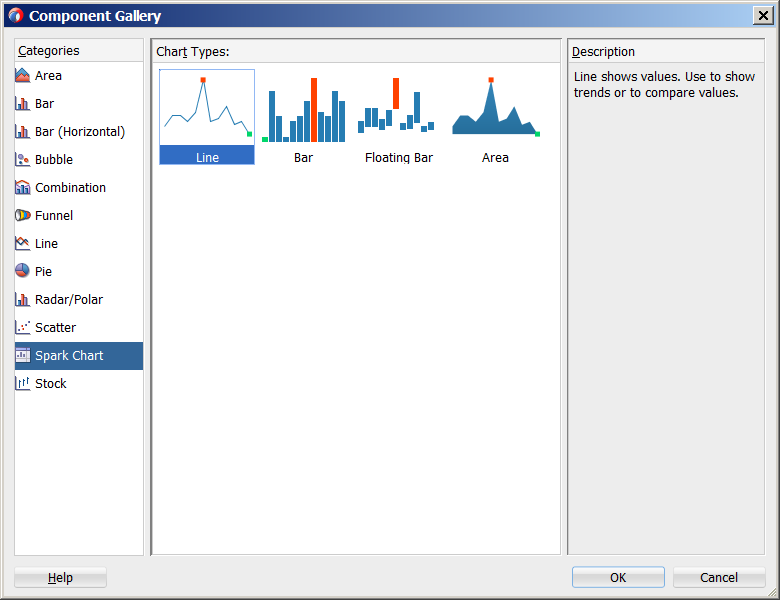Click the Scatter category icon
The image size is (780, 600).
pos(22,327)
